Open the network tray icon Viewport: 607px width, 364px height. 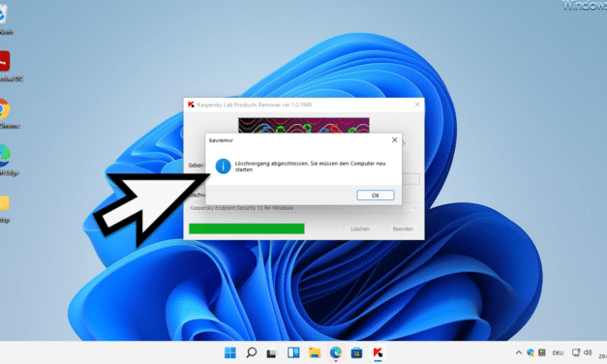[576, 352]
